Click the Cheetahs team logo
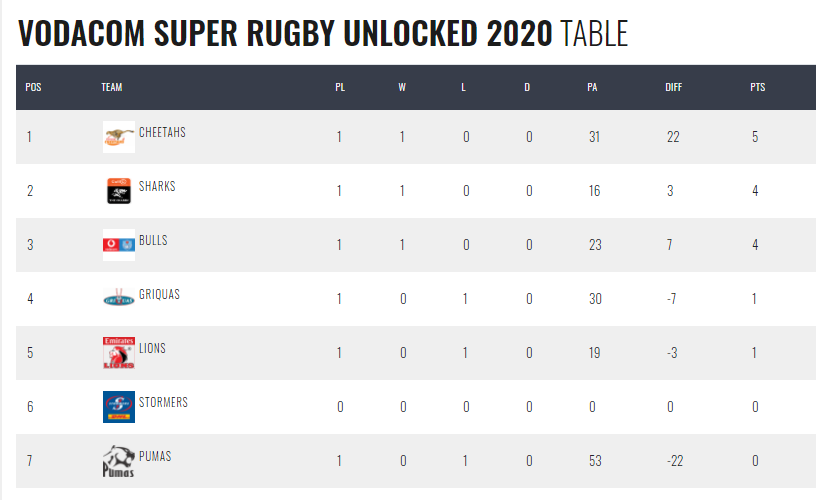Viewport: 830px width, 500px height. 118,137
